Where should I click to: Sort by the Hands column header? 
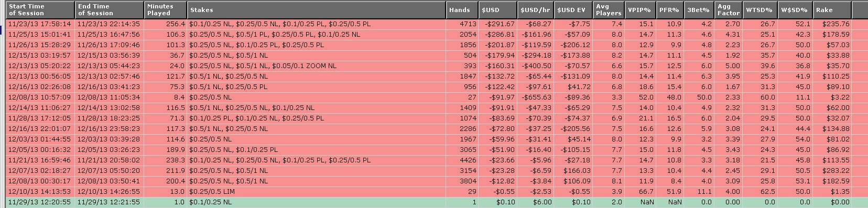coord(462,9)
